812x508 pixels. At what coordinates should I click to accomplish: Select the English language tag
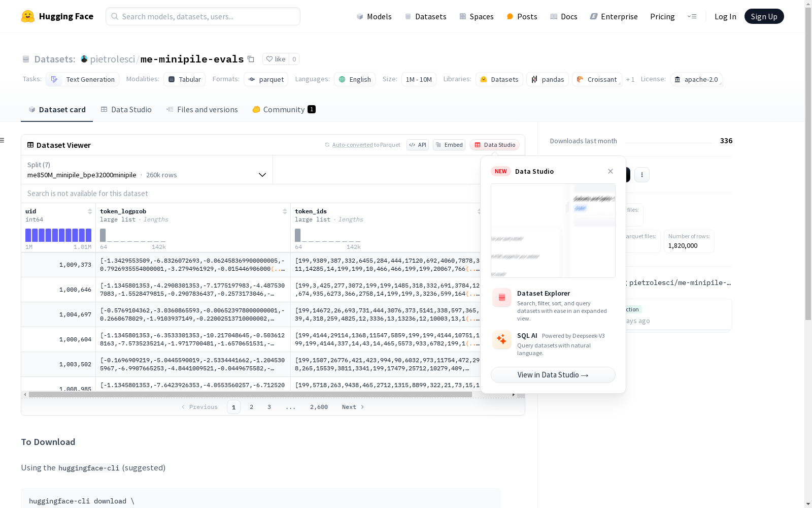355,79
